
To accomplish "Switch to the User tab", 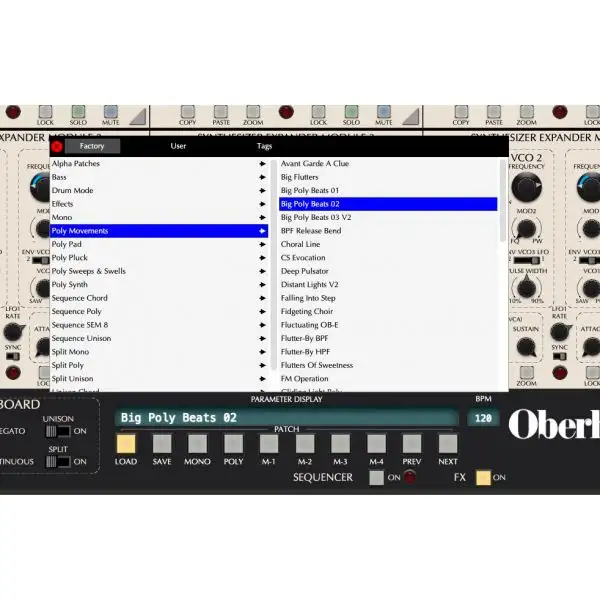I will pyautogui.click(x=178, y=146).
